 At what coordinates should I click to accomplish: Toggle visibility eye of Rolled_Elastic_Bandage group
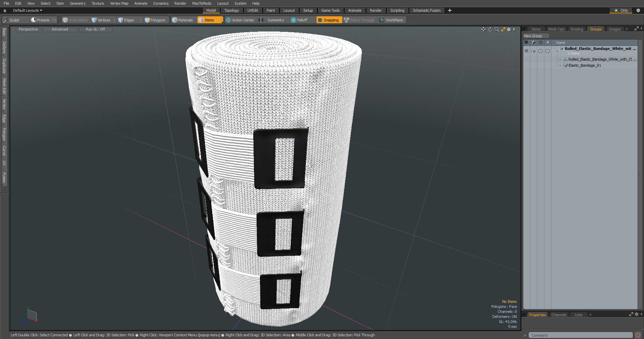pyautogui.click(x=526, y=51)
